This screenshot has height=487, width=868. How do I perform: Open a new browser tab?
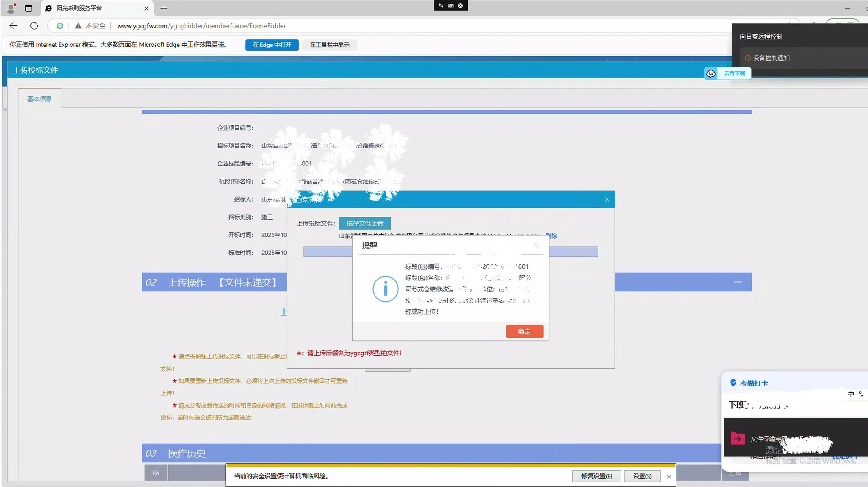click(x=164, y=8)
